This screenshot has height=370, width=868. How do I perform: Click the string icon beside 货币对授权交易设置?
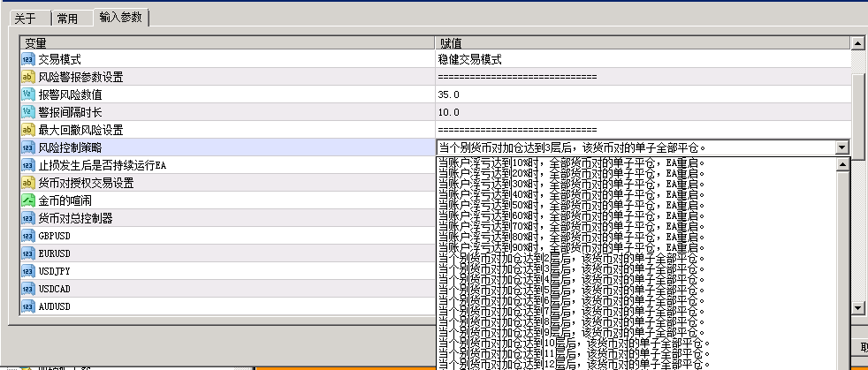[x=28, y=183]
